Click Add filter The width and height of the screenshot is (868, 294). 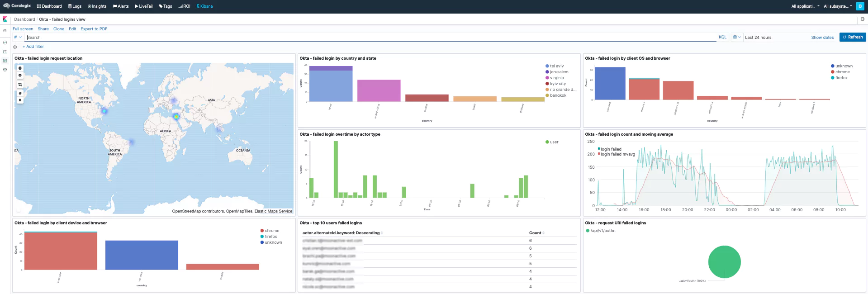tap(33, 47)
